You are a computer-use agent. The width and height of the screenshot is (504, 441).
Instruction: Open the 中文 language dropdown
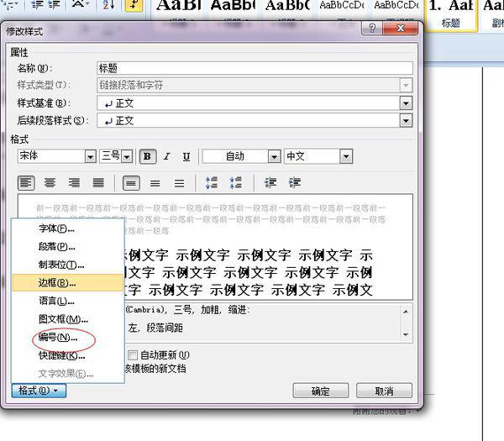[346, 157]
